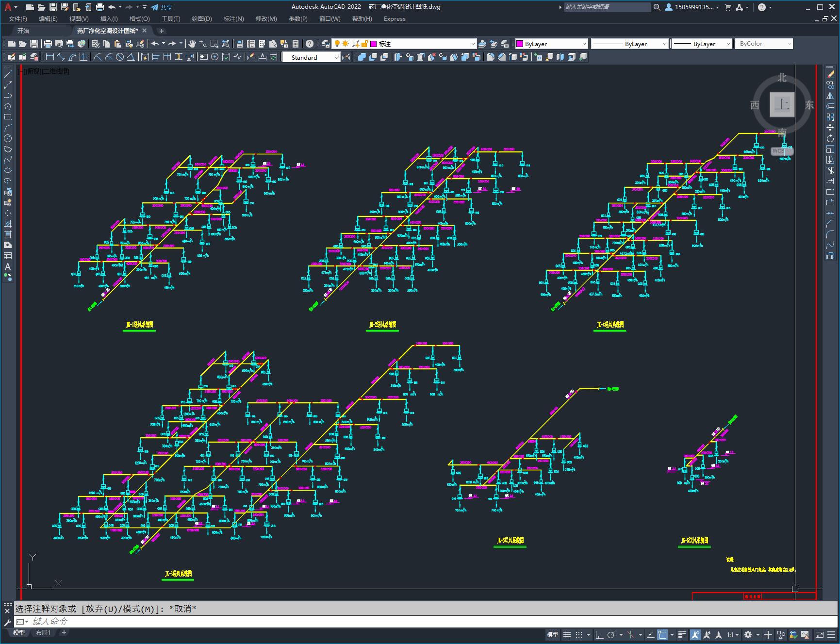This screenshot has height=644, width=840.
Task: Toggle the drawing grid display
Action: point(567,634)
